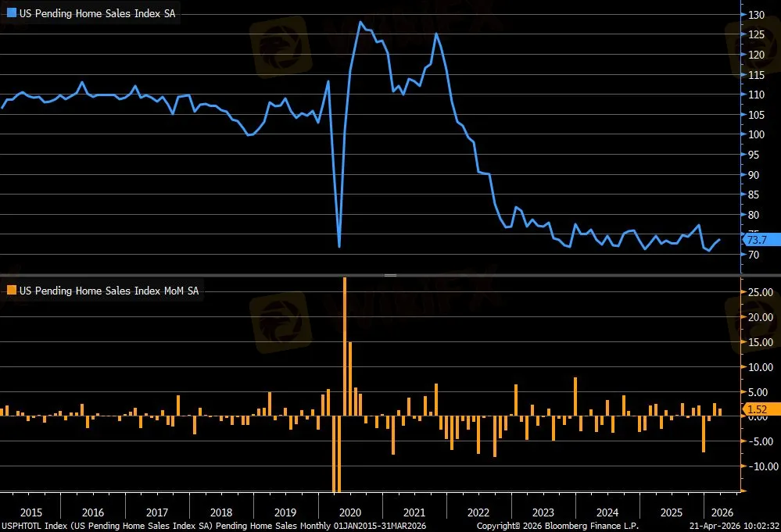Image resolution: width=781 pixels, height=532 pixels.
Task: Click the blue legend swatch for Index SA
Action: pos(12,12)
